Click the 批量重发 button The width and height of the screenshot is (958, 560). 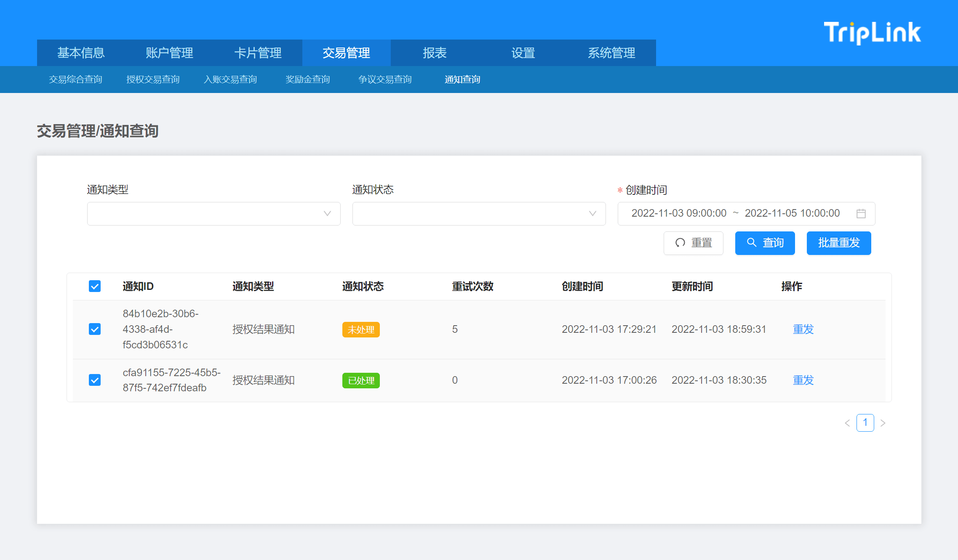[838, 243]
